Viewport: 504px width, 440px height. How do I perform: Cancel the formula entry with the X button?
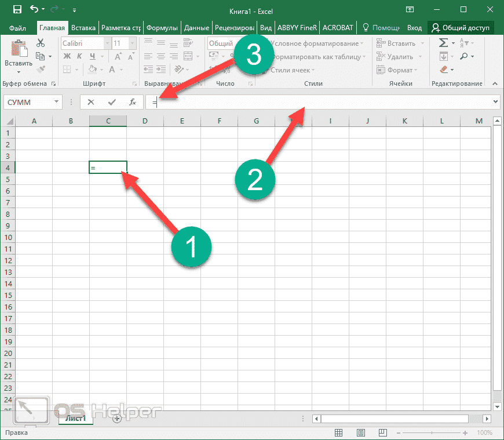pyautogui.click(x=91, y=102)
